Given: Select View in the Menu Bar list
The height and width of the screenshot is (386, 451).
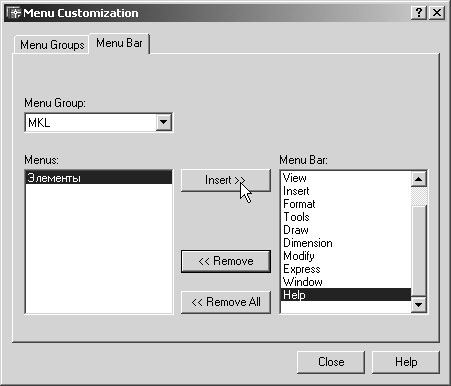Looking at the screenshot, I should pos(346,178).
